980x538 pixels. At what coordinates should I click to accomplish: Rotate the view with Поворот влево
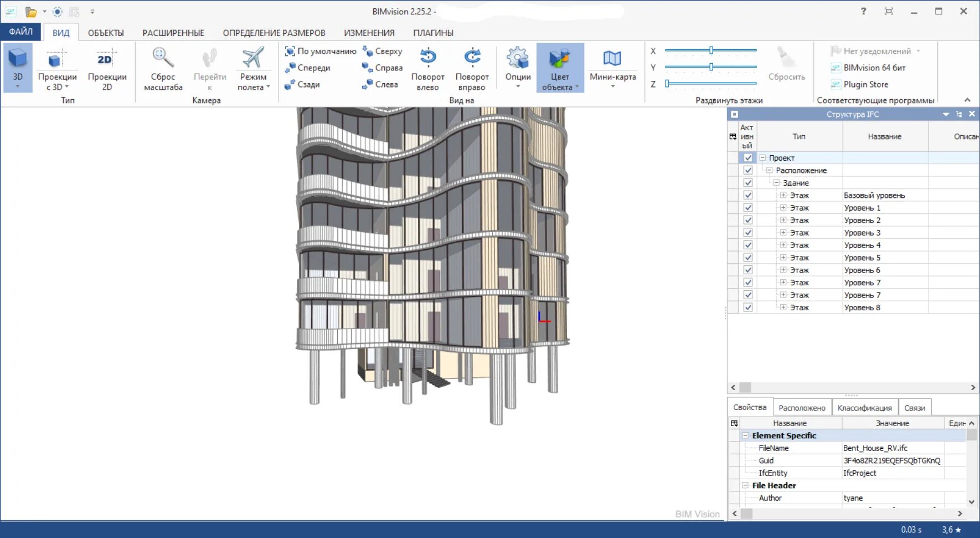pyautogui.click(x=427, y=69)
